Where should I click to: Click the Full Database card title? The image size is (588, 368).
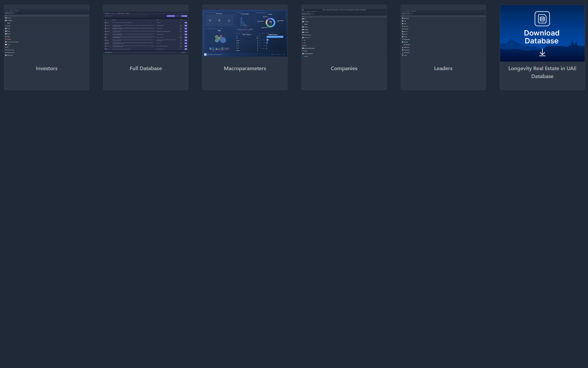pos(146,69)
